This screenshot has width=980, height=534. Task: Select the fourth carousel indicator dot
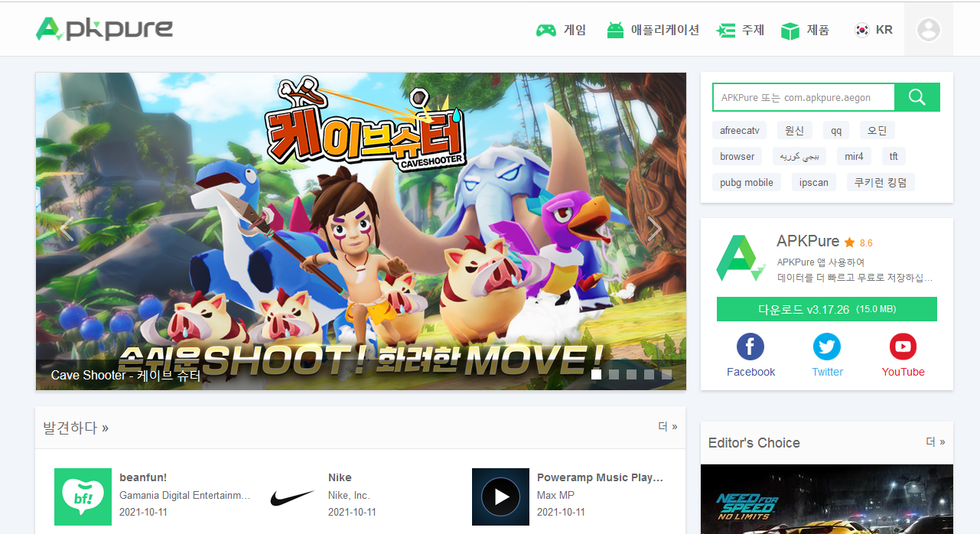coord(649,375)
